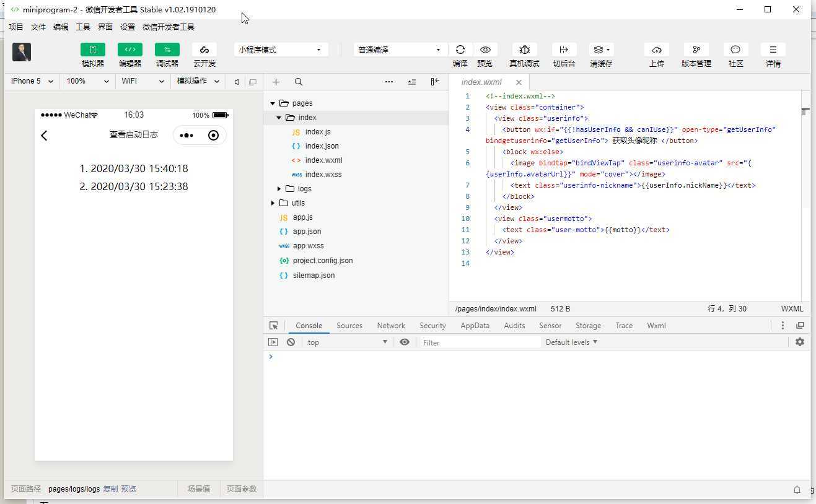Toggle the console sidebar icon
Image resolution: width=816 pixels, height=504 pixels.
click(273, 342)
